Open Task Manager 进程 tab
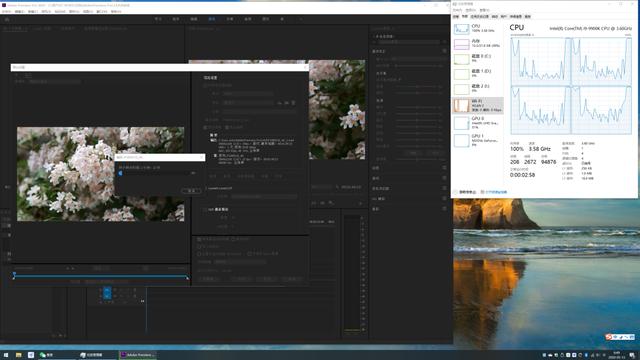Viewport: 640px width, 360px height. pyautogui.click(x=456, y=17)
